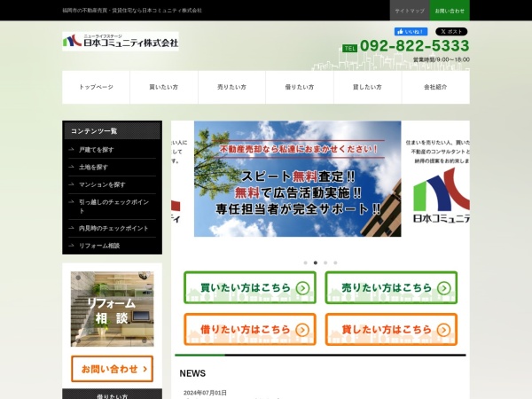Click the arrow icon beside 戸建てを探す

point(71,149)
